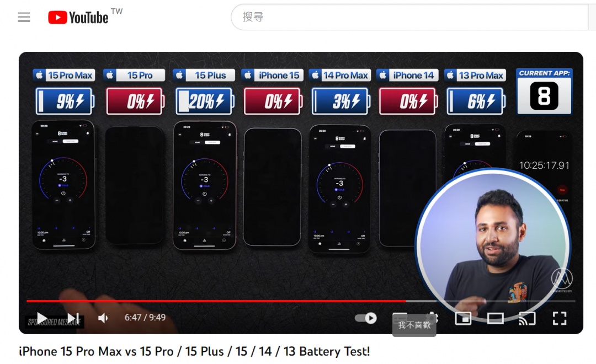Cast video using the Cast icon

(x=527, y=318)
